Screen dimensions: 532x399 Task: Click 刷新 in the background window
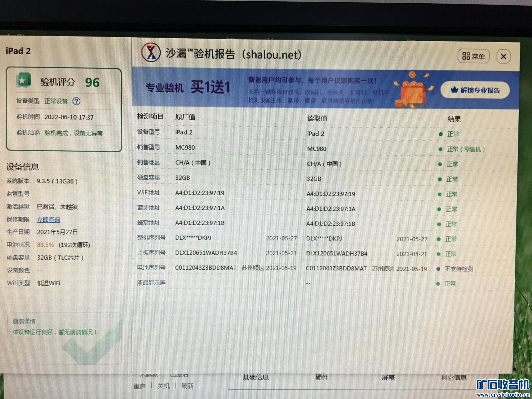pyautogui.click(x=188, y=386)
